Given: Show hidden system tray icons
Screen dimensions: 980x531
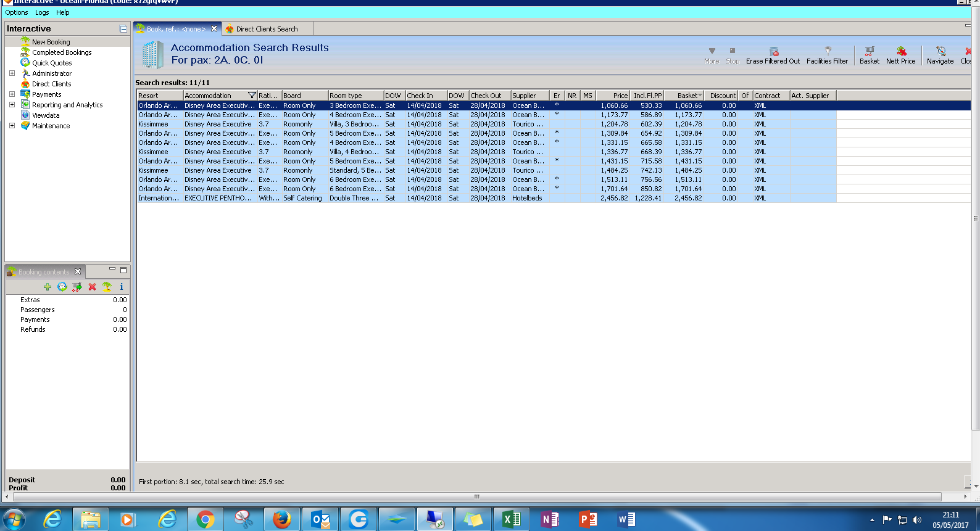Looking at the screenshot, I should coord(872,520).
